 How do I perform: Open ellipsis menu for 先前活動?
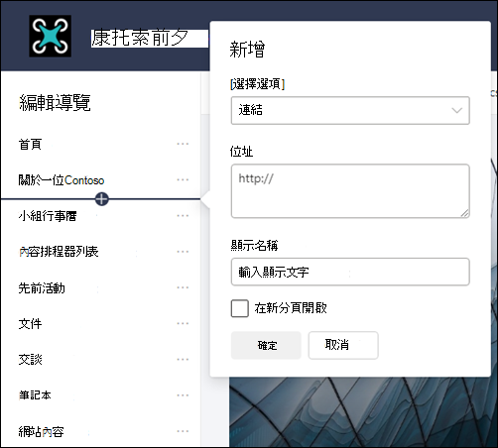coord(183,287)
